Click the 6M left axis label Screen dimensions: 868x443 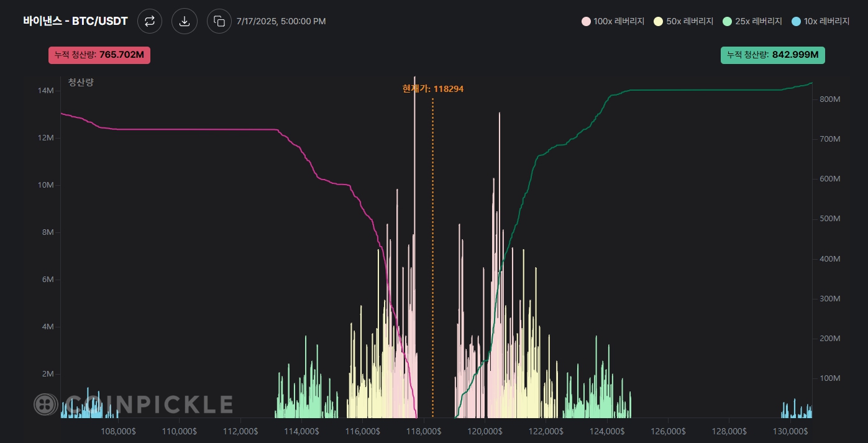click(48, 280)
